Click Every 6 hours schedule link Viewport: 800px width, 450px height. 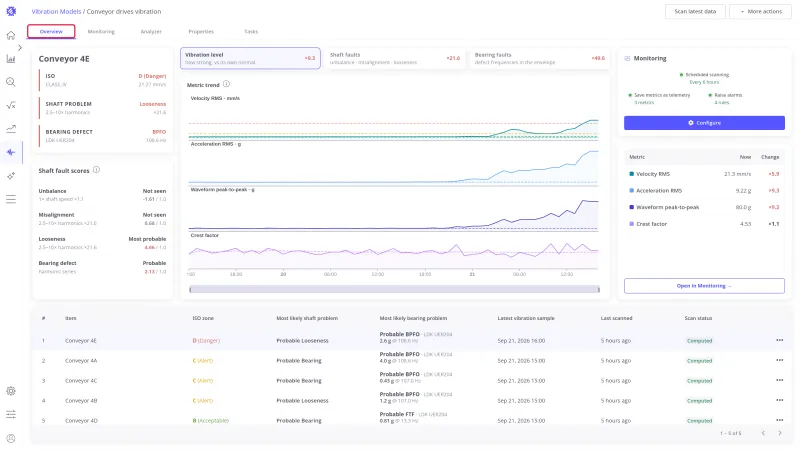coord(704,82)
